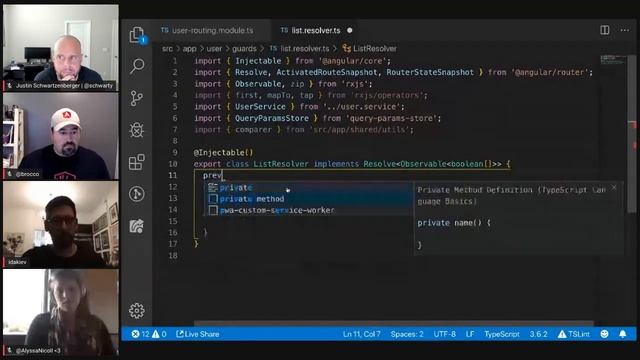The width and height of the screenshot is (640, 360).
Task: Click the errors count icon in status bar
Action: [x=140, y=334]
